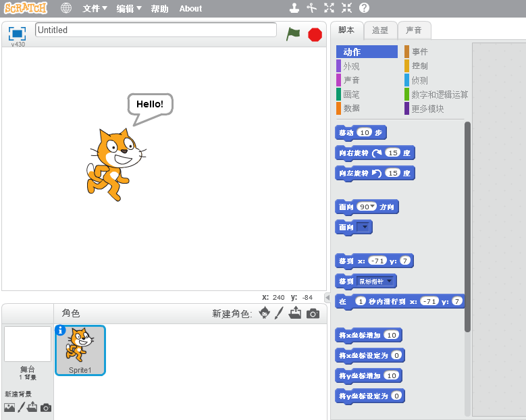526x420 pixels.
Task: Select the shrink sprite tool
Action: [346, 8]
